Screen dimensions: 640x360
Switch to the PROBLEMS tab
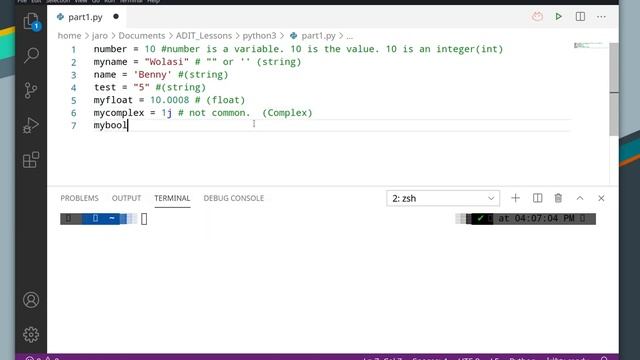[80, 198]
